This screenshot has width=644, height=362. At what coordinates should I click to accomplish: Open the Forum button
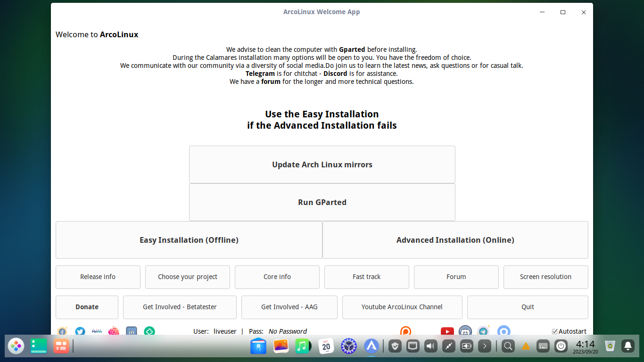click(x=456, y=277)
